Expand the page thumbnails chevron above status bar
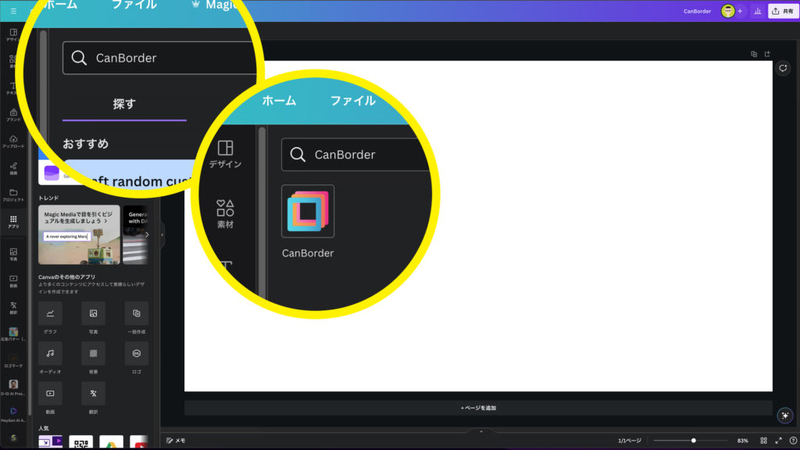800x450 pixels. (x=481, y=431)
